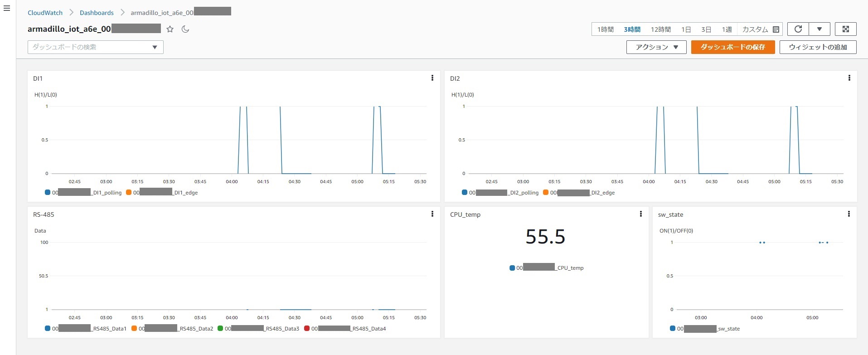Image resolution: width=868 pixels, height=355 pixels.
Task: Open DI2 widget options menu
Action: pyautogui.click(x=849, y=78)
